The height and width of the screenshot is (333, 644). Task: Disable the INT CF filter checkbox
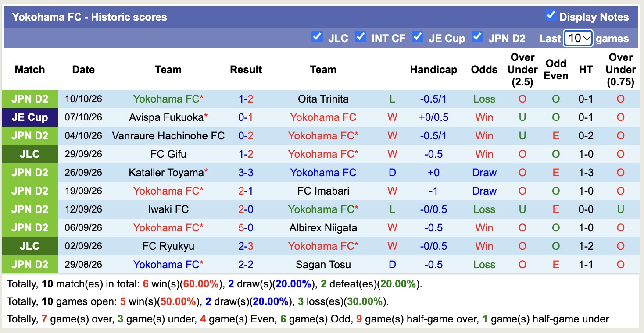click(361, 37)
